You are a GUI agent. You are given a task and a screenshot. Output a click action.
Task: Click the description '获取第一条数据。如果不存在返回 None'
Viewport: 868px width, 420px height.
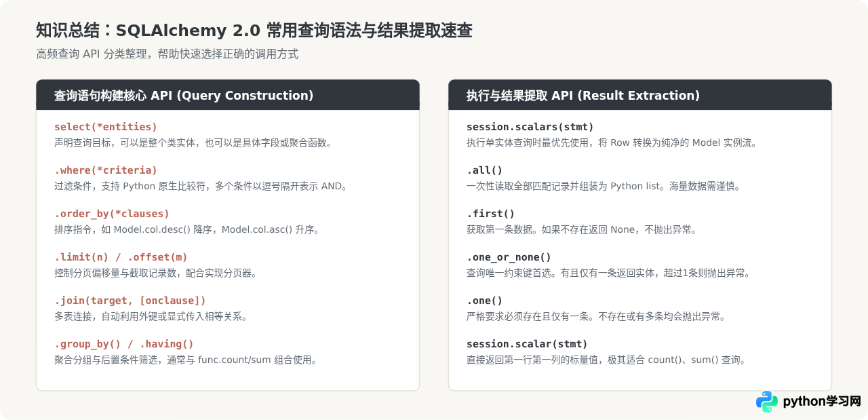(551, 230)
